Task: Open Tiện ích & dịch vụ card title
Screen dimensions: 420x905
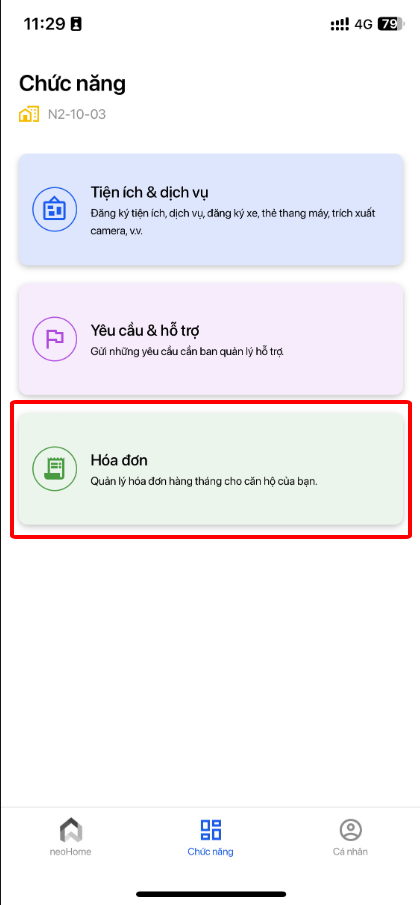Action: [153, 192]
